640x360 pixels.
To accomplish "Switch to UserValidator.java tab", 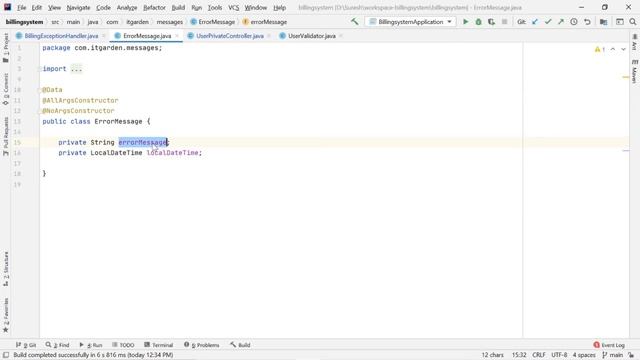I will 312,36.
